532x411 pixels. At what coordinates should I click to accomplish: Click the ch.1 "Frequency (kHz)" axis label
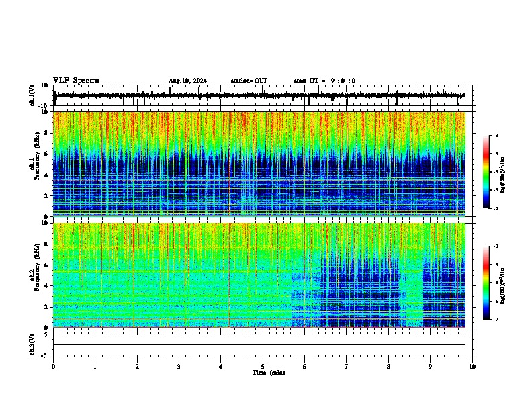coord(37,156)
